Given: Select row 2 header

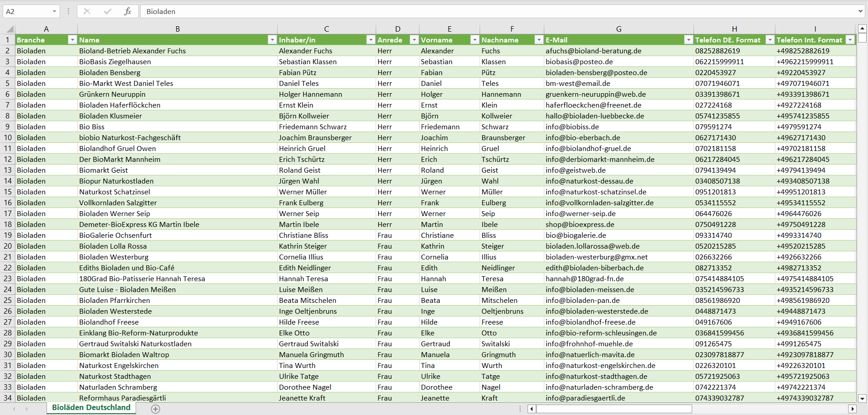Looking at the screenshot, I should (x=8, y=51).
